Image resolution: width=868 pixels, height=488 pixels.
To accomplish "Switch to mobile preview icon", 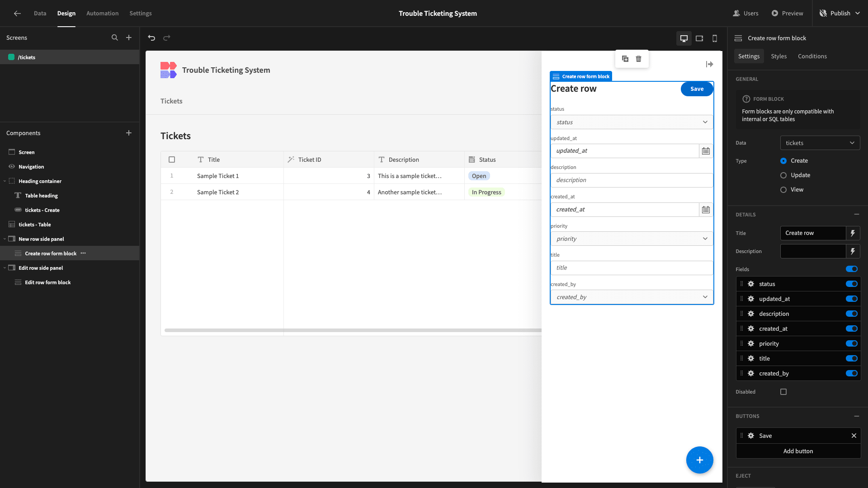I will coord(715,38).
